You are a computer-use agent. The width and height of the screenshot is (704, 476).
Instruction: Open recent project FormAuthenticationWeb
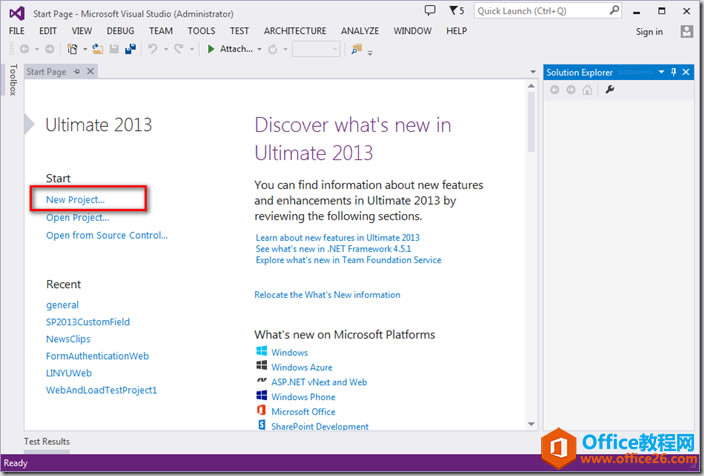click(x=97, y=356)
